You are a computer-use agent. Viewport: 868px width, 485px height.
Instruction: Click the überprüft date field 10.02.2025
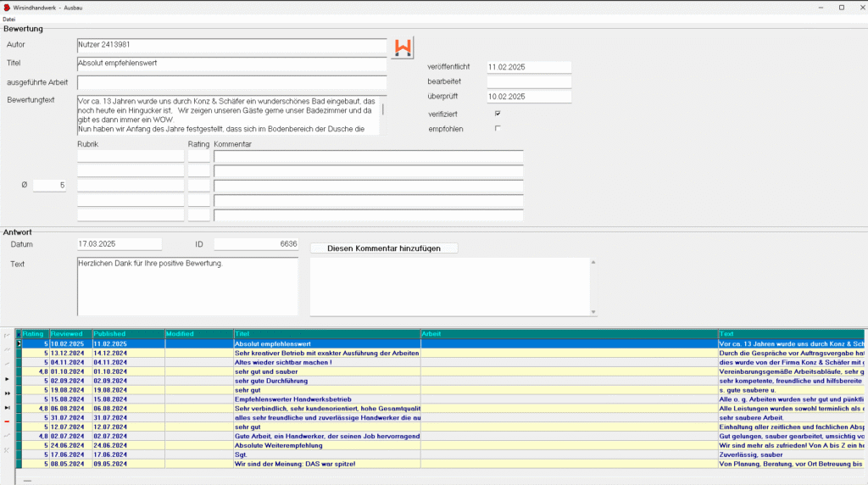coord(529,97)
